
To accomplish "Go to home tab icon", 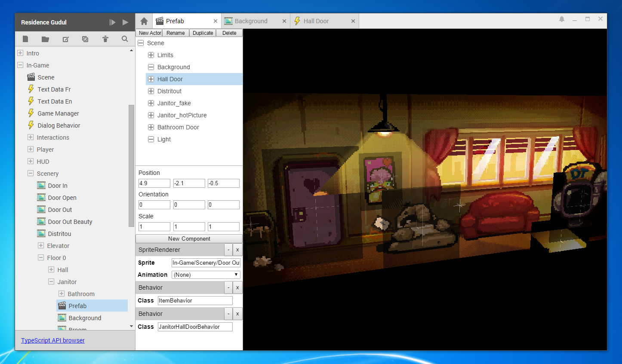I will 144,21.
